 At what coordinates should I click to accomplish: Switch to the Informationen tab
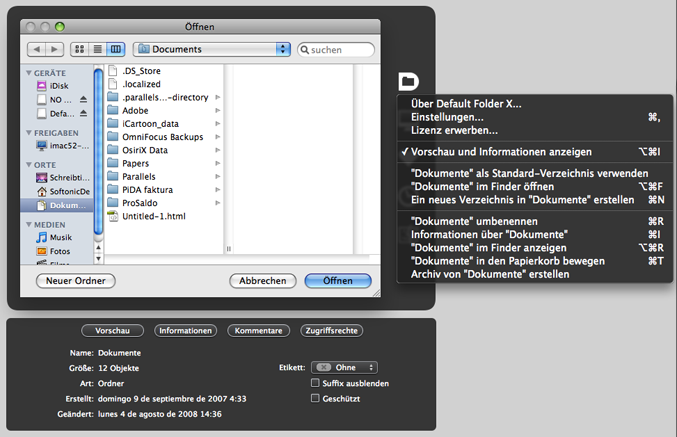point(186,331)
